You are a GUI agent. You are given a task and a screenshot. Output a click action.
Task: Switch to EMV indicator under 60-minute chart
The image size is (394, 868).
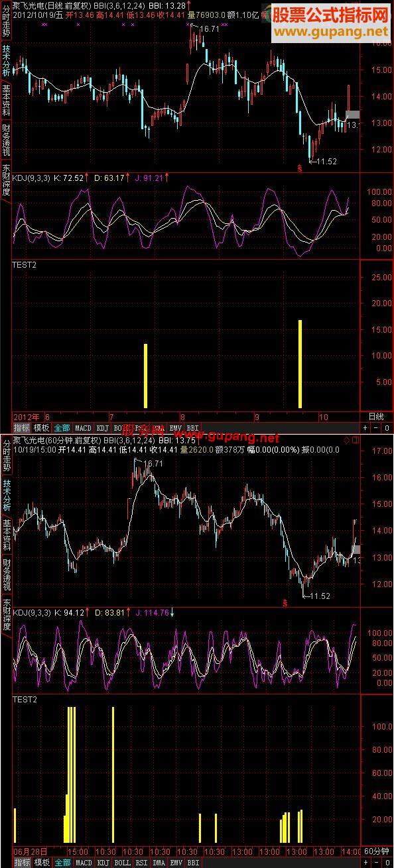[x=176, y=863]
